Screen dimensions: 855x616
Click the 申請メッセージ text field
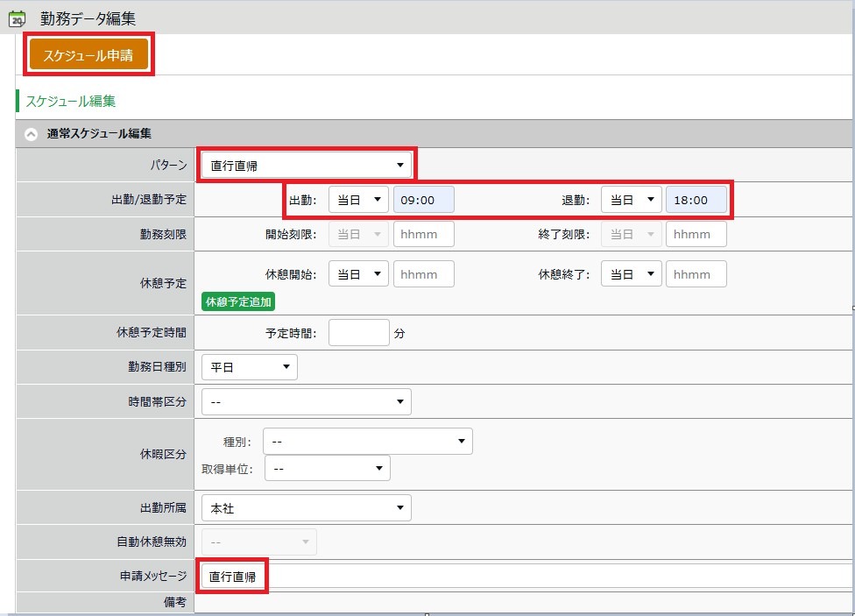(526, 577)
